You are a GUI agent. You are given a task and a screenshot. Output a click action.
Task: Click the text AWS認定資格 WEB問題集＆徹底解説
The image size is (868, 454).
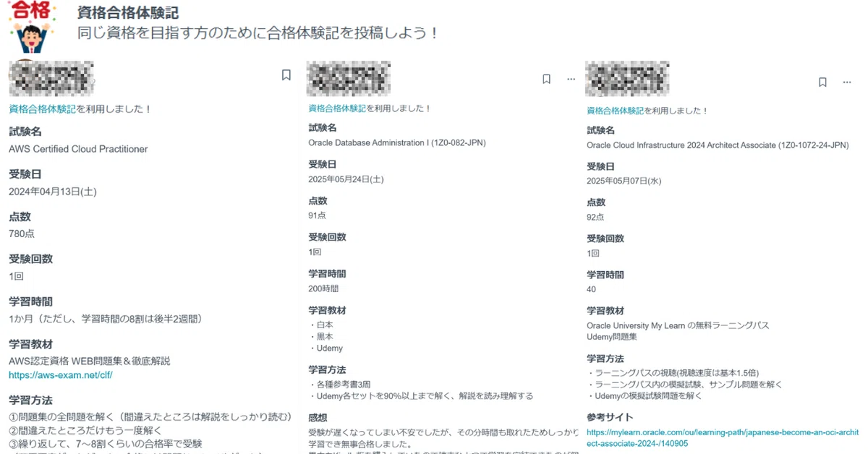(90, 361)
